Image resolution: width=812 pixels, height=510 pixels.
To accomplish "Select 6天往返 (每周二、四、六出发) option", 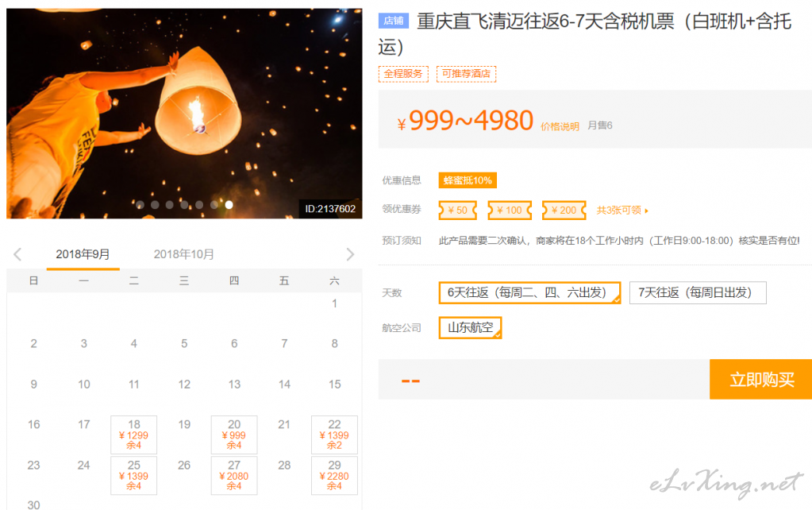I will click(x=529, y=292).
